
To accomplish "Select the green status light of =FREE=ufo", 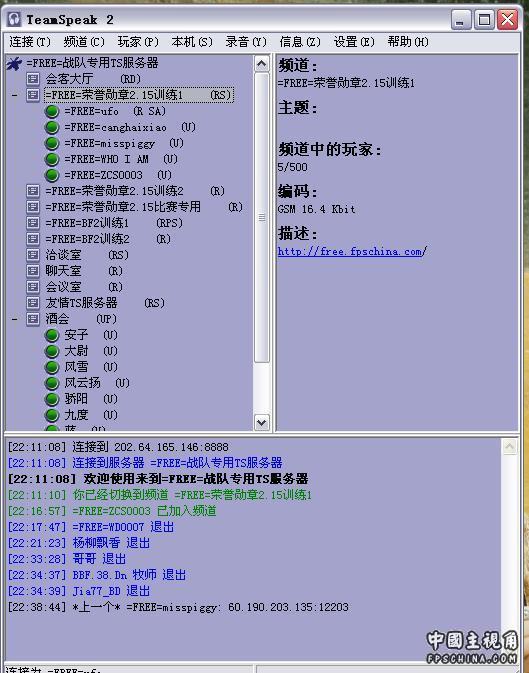I will 52,112.
